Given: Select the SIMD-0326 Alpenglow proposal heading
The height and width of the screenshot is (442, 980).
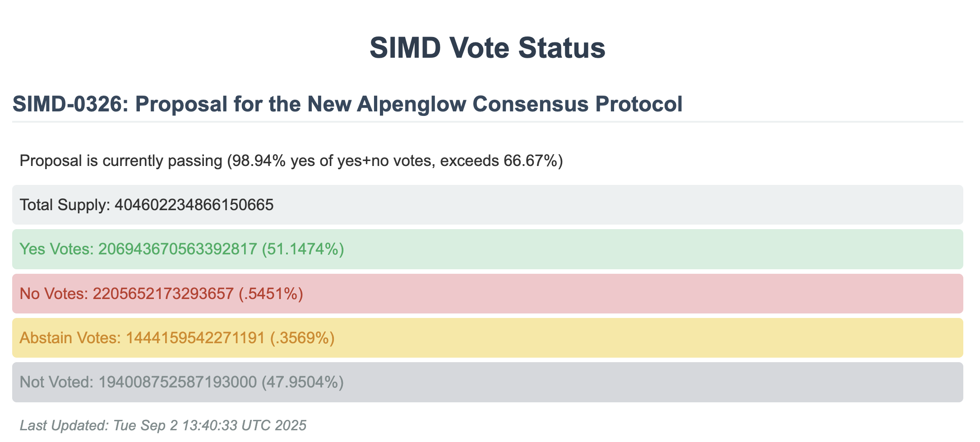Looking at the screenshot, I should click(x=347, y=104).
